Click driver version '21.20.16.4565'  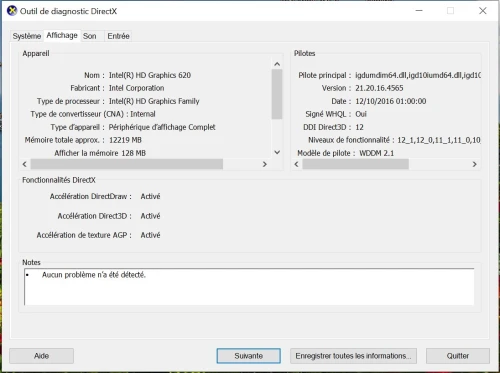pyautogui.click(x=379, y=88)
